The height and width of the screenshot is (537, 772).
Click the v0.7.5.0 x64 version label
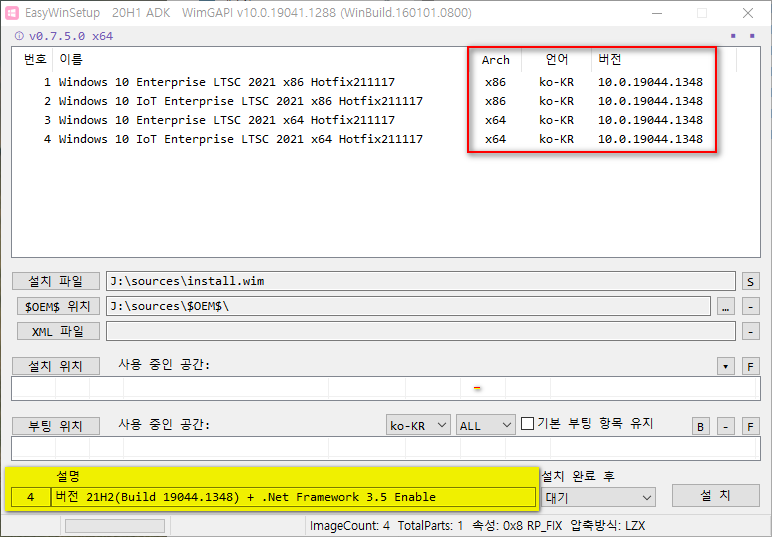(x=71, y=36)
